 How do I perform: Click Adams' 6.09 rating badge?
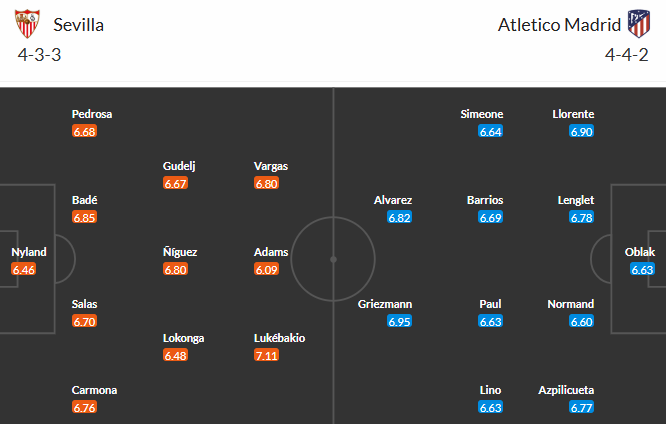pyautogui.click(x=267, y=269)
